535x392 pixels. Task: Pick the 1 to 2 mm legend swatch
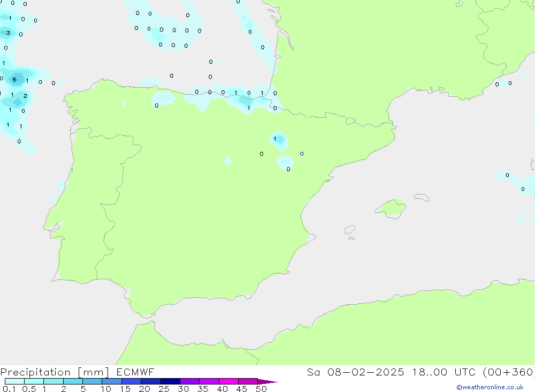tap(53, 381)
